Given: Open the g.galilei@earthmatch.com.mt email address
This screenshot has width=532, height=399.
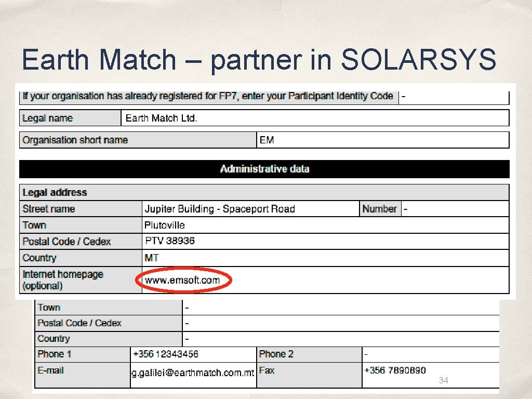Looking at the screenshot, I should 193,373.
